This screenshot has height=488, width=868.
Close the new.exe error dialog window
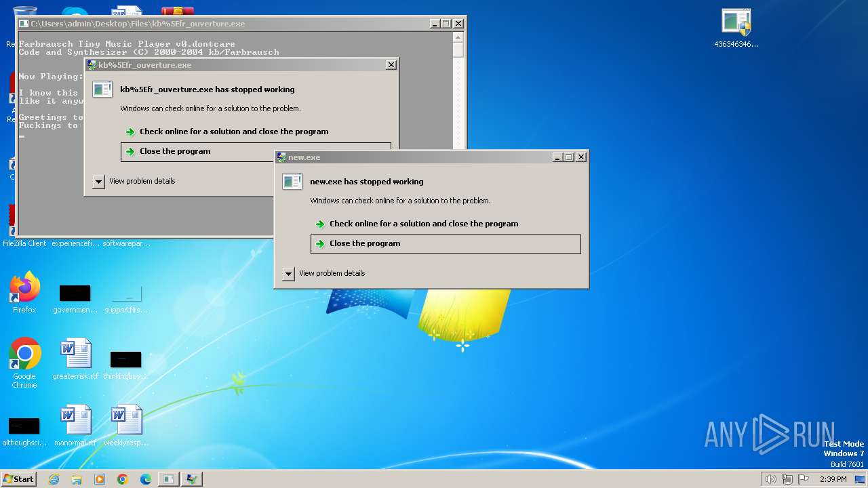point(580,157)
